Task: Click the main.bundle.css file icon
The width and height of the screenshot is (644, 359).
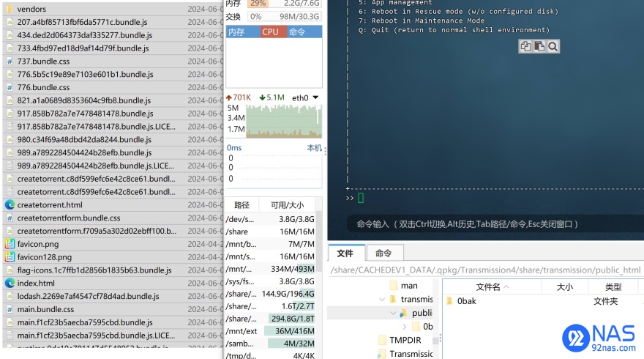Action: coord(10,309)
